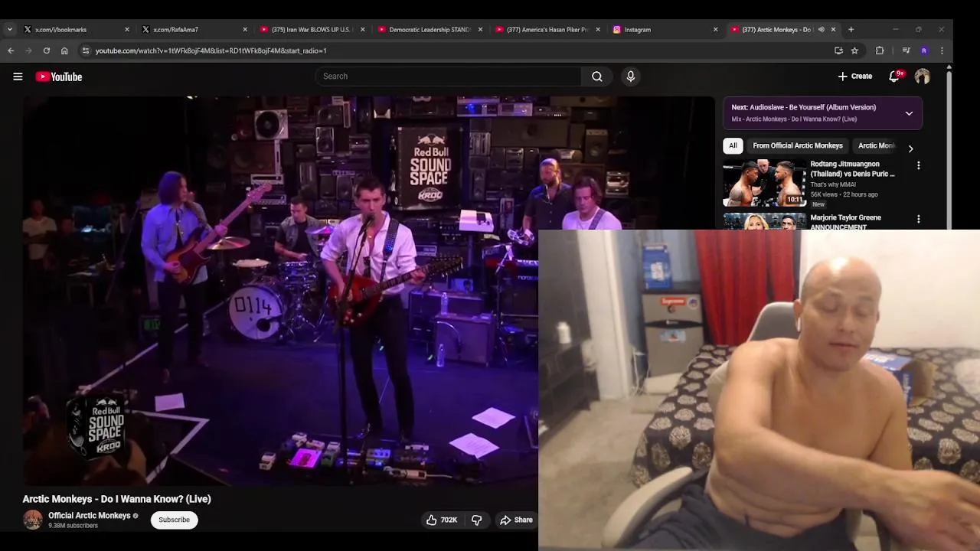Collapse the Mix playlist panel chevron
Screen dimensions: 980x551
point(909,113)
